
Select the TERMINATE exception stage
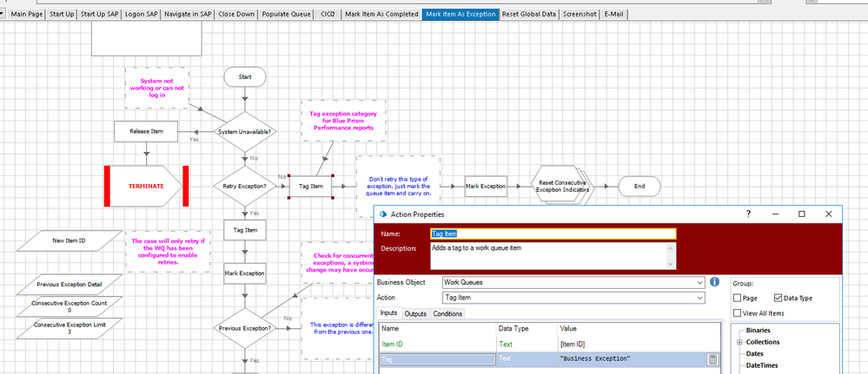146,187
